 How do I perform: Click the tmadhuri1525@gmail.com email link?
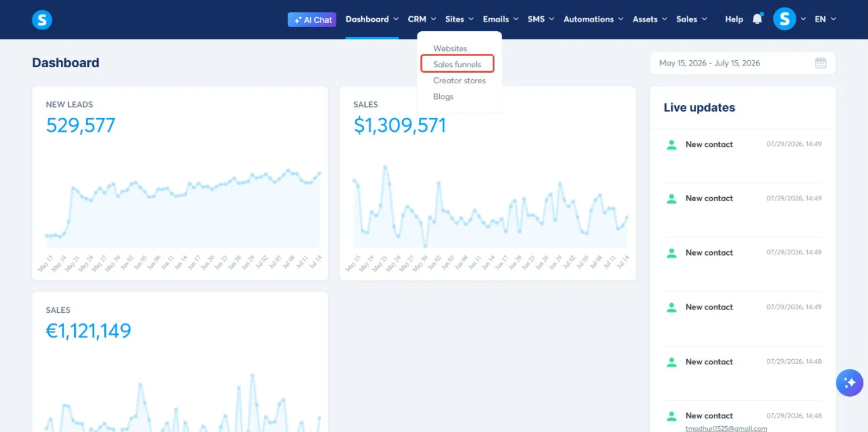(726, 429)
